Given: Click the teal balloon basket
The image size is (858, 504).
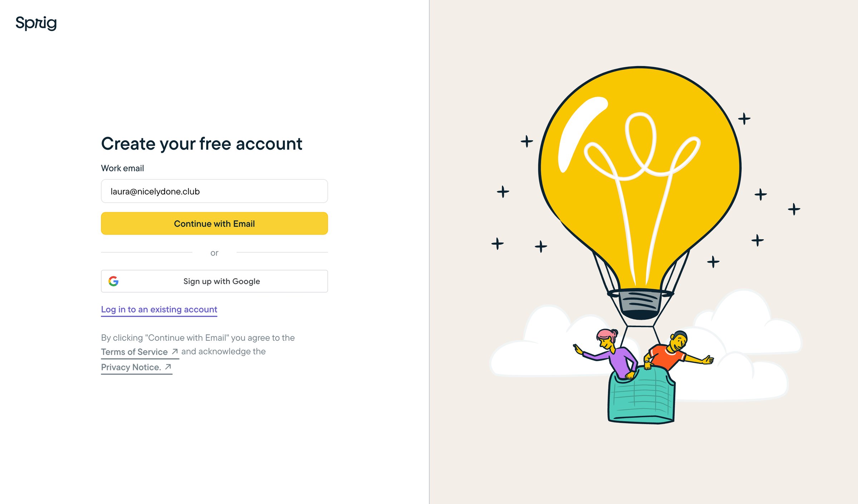Looking at the screenshot, I should [x=641, y=396].
